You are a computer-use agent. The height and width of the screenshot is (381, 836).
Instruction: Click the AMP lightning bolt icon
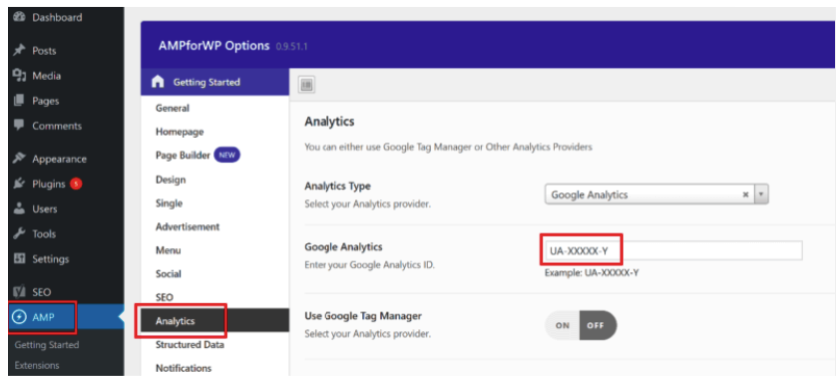tap(20, 318)
